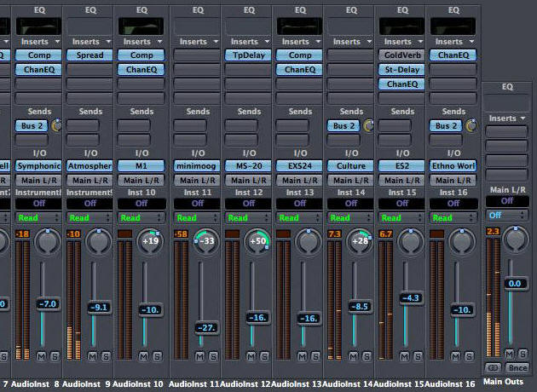Viewport: 537px width, 392px height.
Task: Mute AudioInst 13 channel
Action: [302, 356]
